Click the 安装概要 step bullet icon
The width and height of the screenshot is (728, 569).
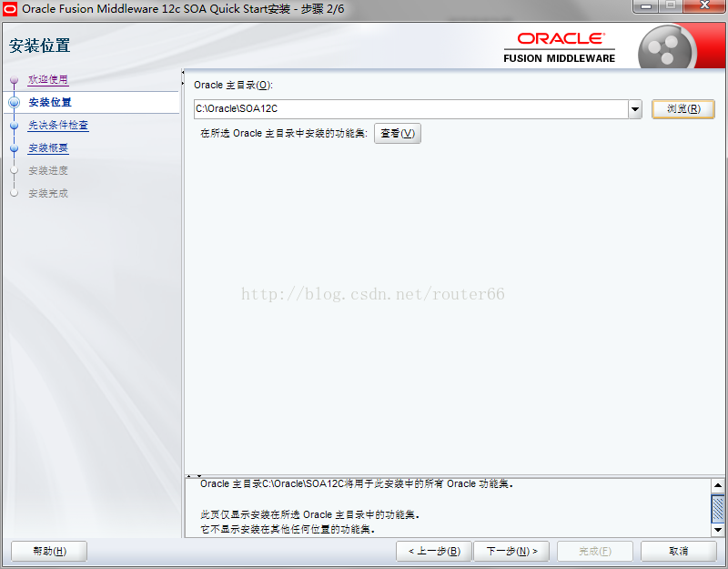click(x=14, y=148)
